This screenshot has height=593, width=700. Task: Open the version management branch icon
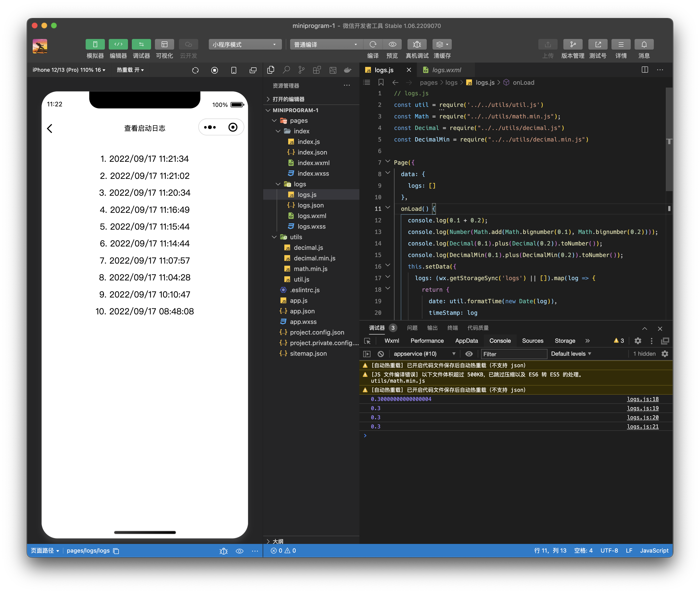point(573,44)
